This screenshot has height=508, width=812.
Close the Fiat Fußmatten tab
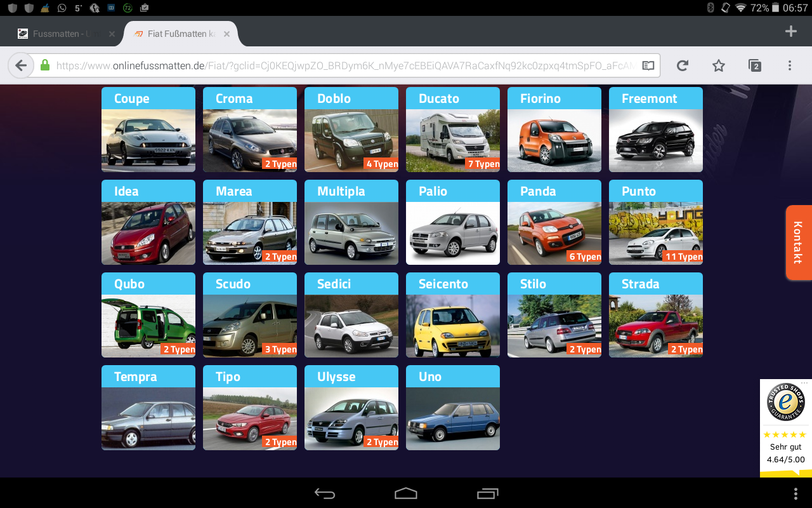226,34
